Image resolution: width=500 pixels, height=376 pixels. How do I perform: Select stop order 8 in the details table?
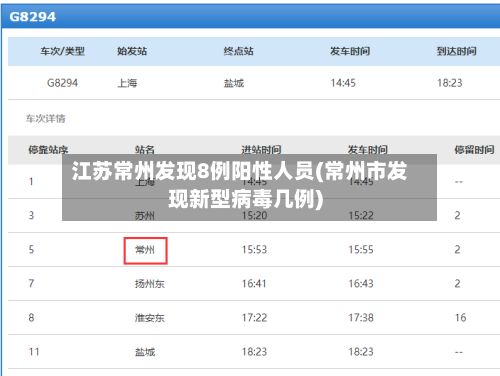pyautogui.click(x=31, y=318)
